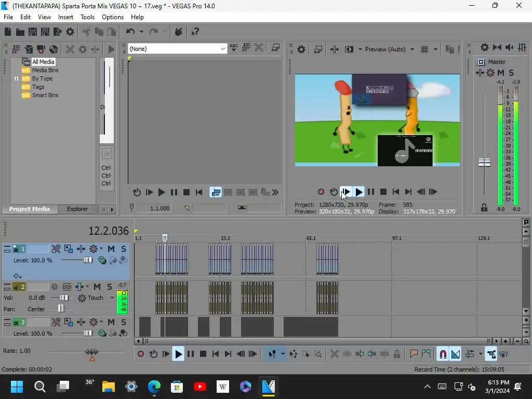Viewport: 532px width, 399px height.
Task: Open overlays grid dropdown arrow
Action: [435, 49]
